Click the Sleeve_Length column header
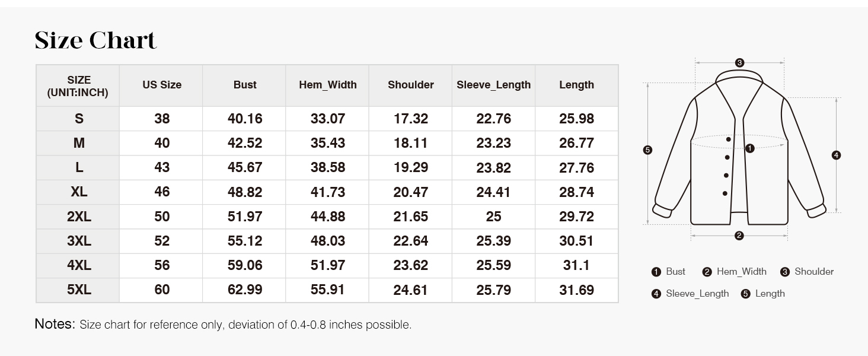The width and height of the screenshot is (868, 356). (x=493, y=85)
